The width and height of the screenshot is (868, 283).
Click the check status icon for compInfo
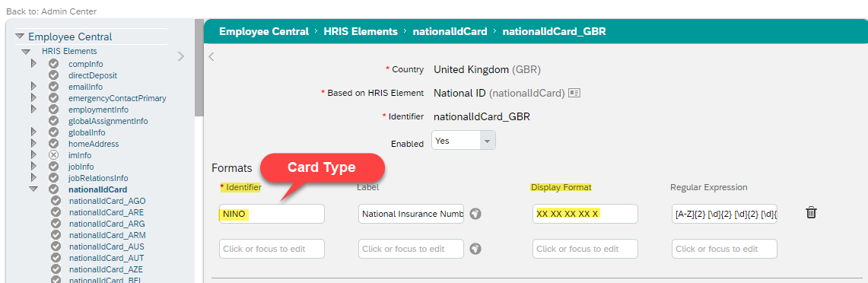[x=54, y=64]
